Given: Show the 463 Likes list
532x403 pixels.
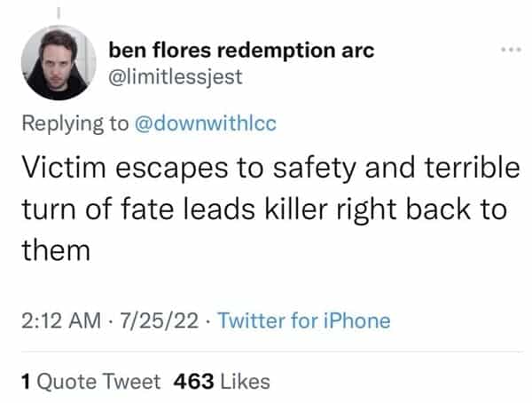Looking at the screenshot, I should tap(223, 382).
